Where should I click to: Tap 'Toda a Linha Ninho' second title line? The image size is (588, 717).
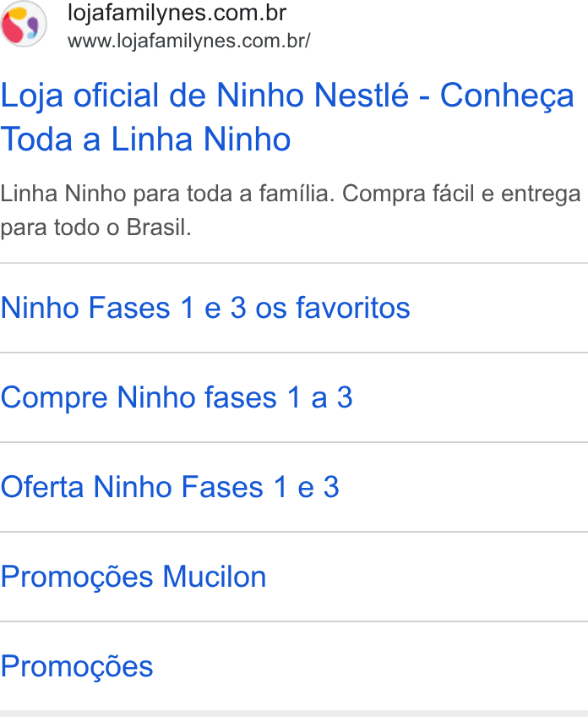(145, 139)
